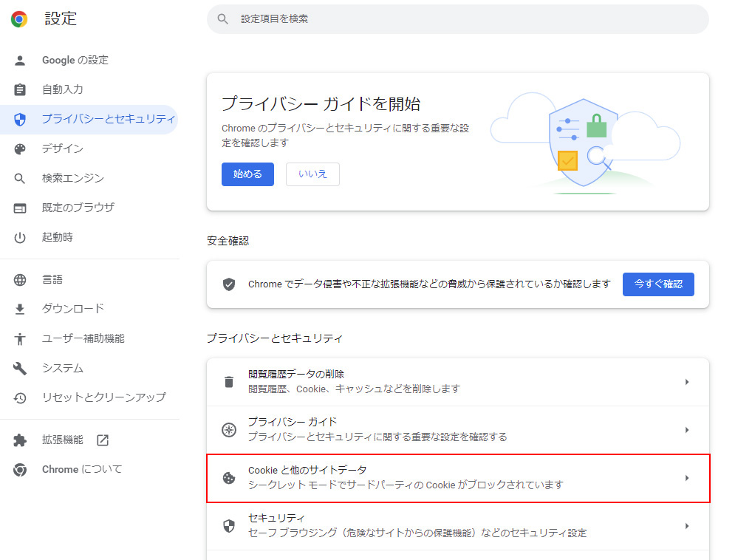Open システム settings section
Screen dimensions: 752x560
click(89, 368)
